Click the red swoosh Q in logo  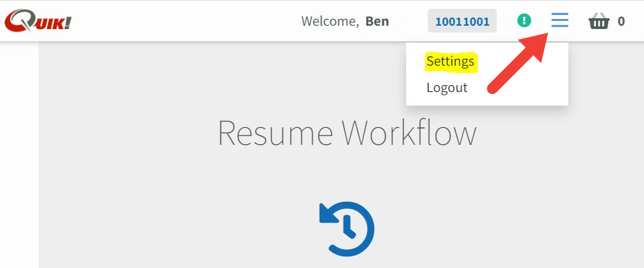(20, 20)
